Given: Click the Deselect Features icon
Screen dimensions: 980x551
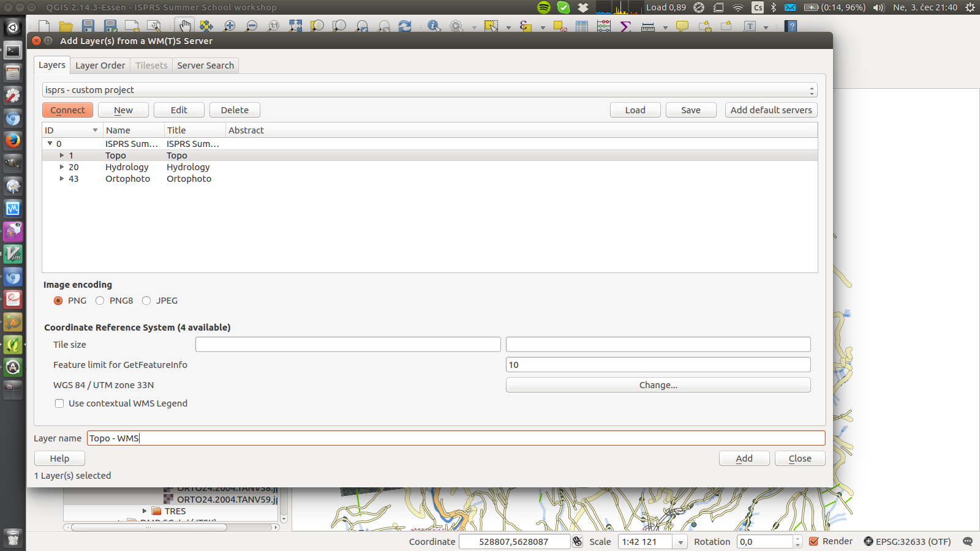Looking at the screenshot, I should coord(559,26).
